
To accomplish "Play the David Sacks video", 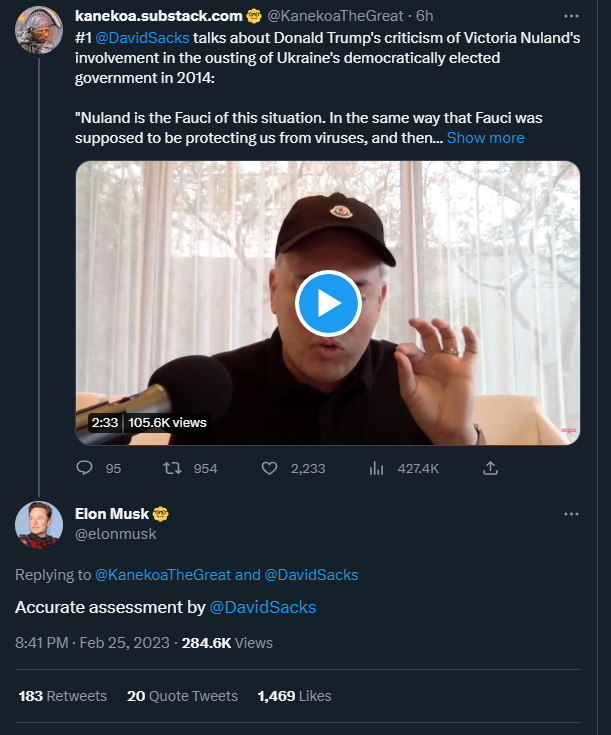I will pos(328,303).
